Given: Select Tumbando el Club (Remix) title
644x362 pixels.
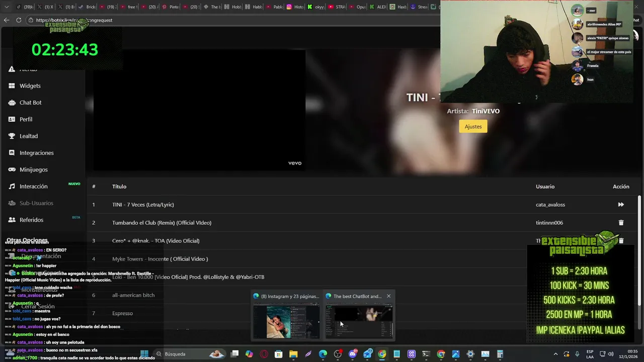Looking at the screenshot, I should click(162, 223).
